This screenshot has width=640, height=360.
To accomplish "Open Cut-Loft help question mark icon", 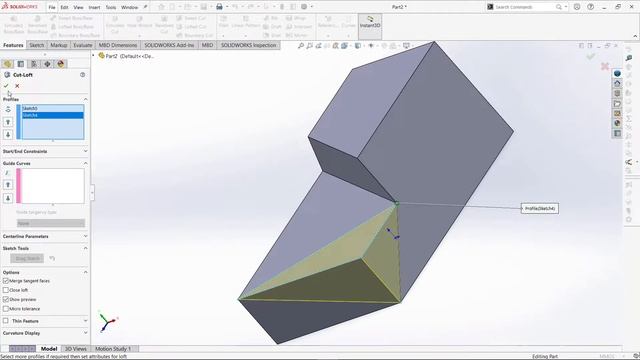I will click(82, 75).
